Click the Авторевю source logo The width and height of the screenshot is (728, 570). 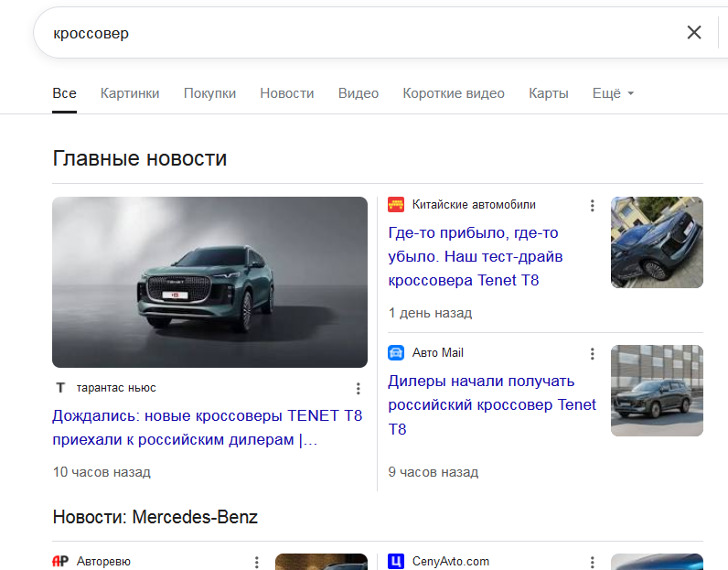61,561
